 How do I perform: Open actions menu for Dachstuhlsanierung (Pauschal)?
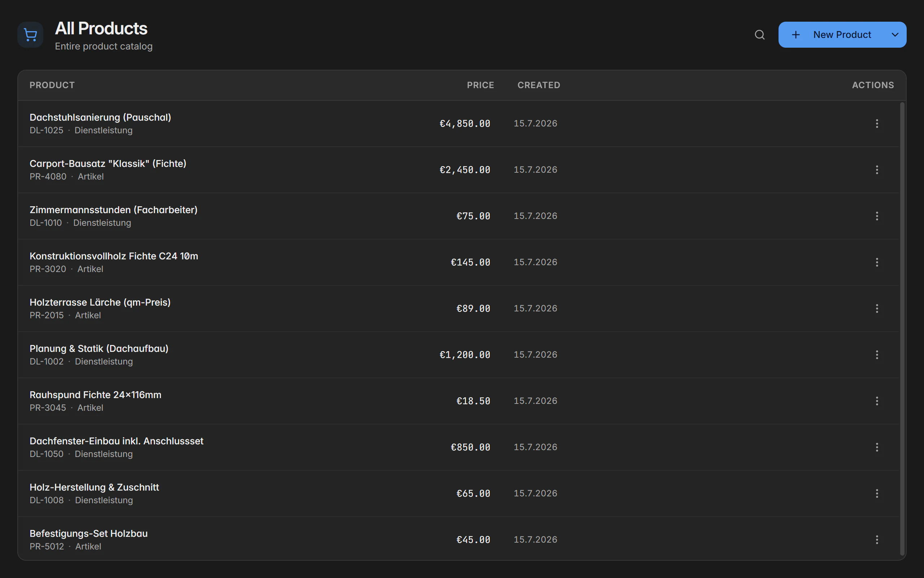click(x=877, y=124)
